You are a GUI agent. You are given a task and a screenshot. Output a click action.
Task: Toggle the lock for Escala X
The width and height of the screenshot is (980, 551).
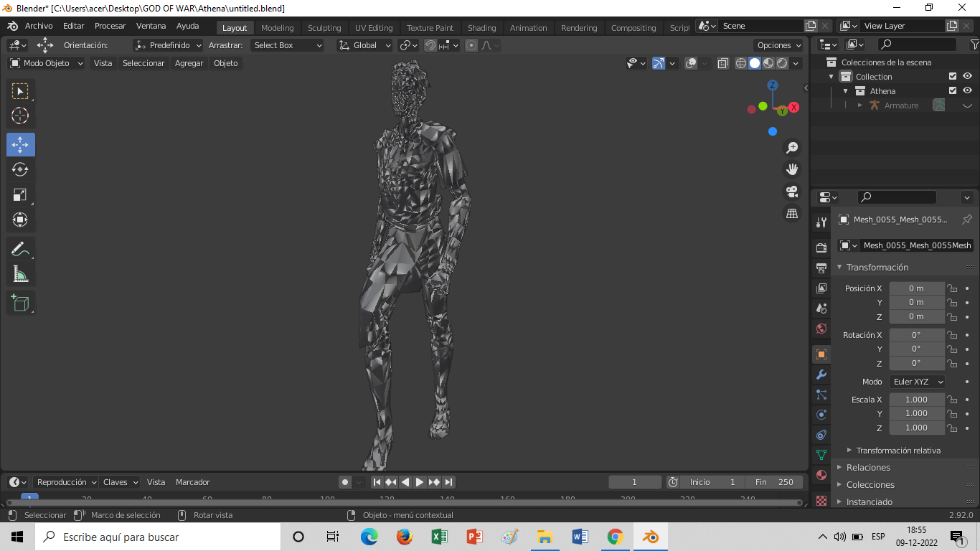[x=952, y=400]
